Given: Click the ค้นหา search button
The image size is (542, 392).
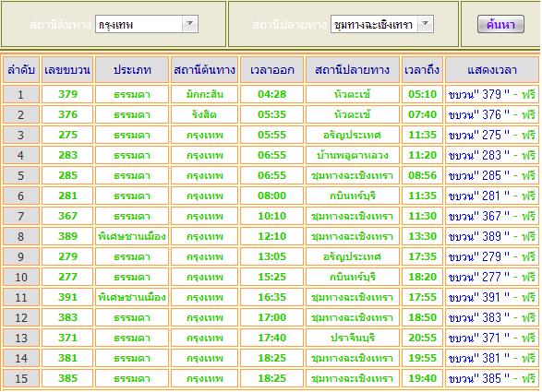Looking at the screenshot, I should (x=500, y=24).
